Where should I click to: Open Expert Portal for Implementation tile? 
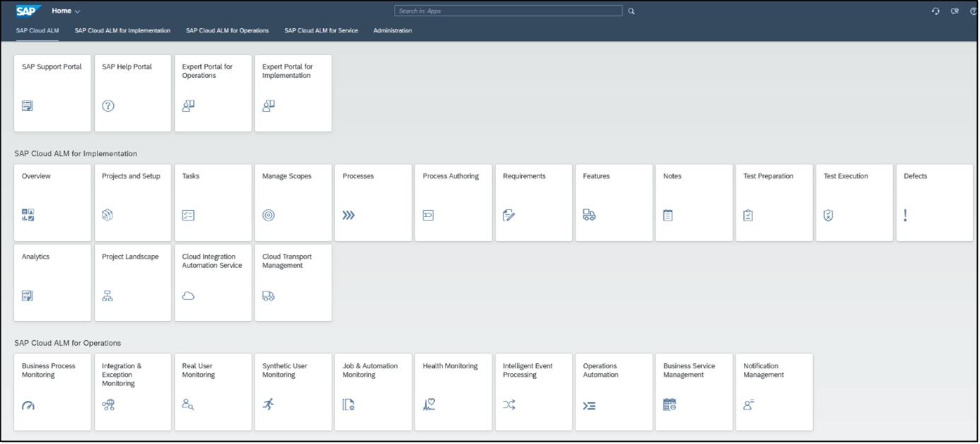293,93
